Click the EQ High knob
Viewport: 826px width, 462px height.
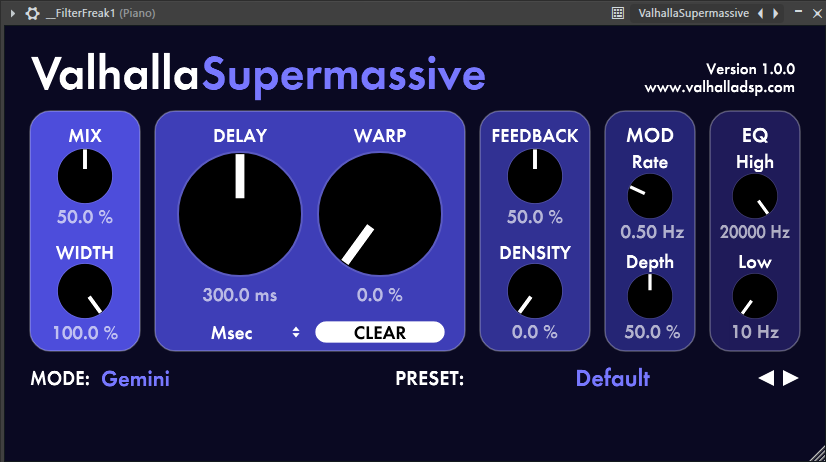click(755, 196)
